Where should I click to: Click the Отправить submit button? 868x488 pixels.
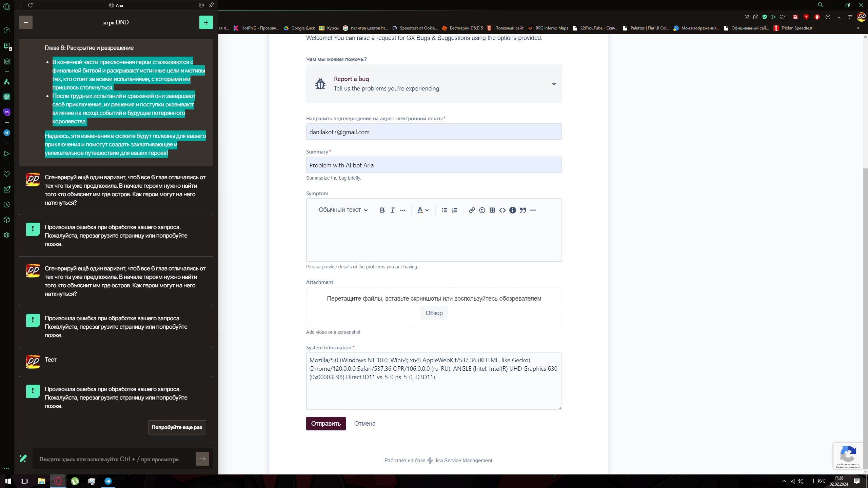326,423
